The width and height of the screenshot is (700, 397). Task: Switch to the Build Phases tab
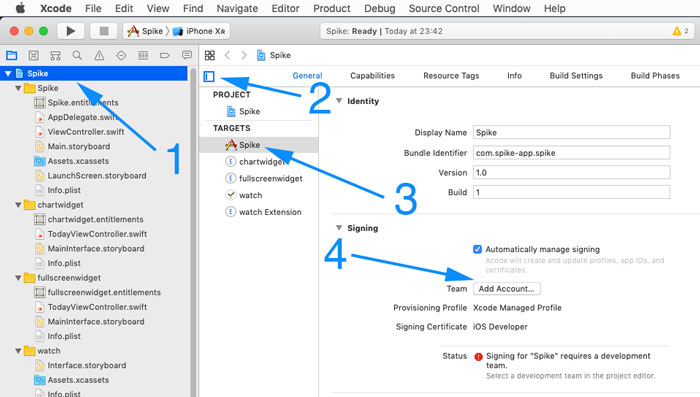(x=655, y=76)
